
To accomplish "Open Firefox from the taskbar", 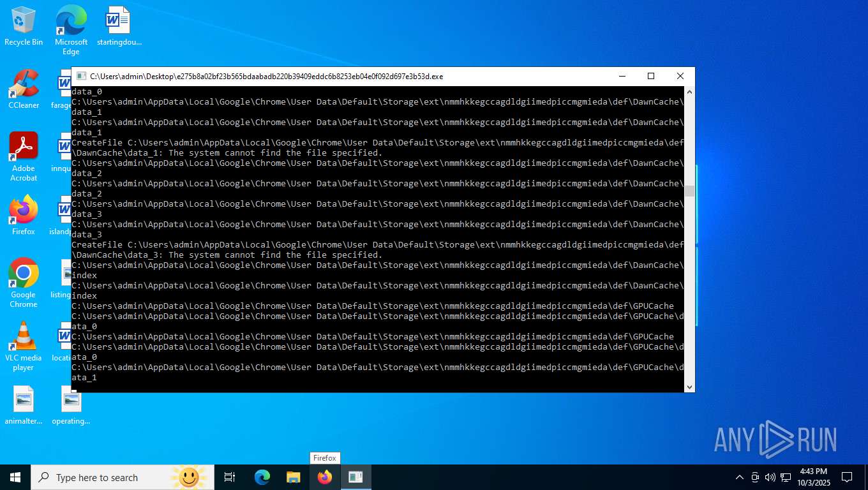I will click(x=325, y=477).
